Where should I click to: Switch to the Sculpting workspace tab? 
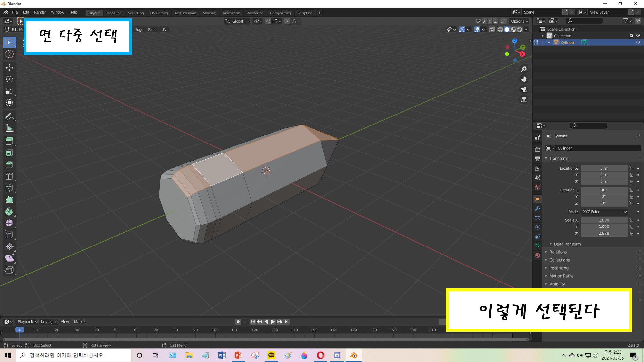(136, 13)
